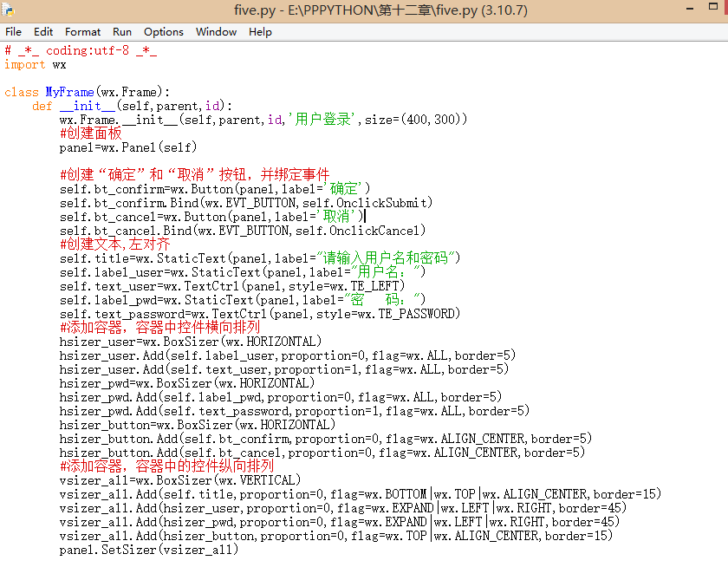This screenshot has height=567, width=728.
Task: Click the '#创建面板' comment
Action: point(90,134)
